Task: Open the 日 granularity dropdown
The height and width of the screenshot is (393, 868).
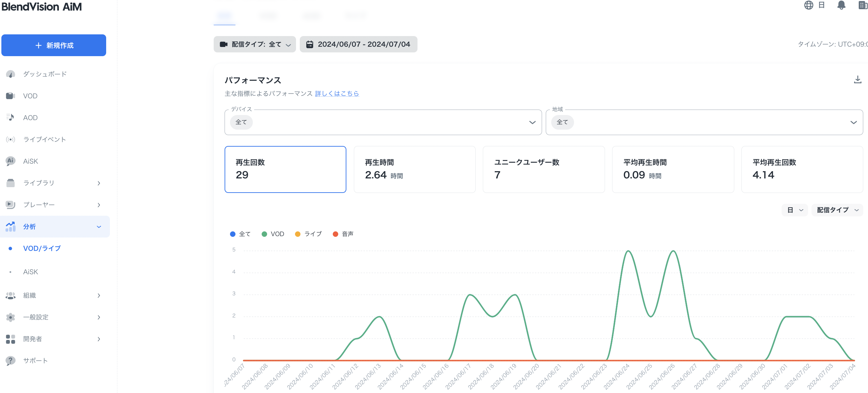Action: click(794, 210)
